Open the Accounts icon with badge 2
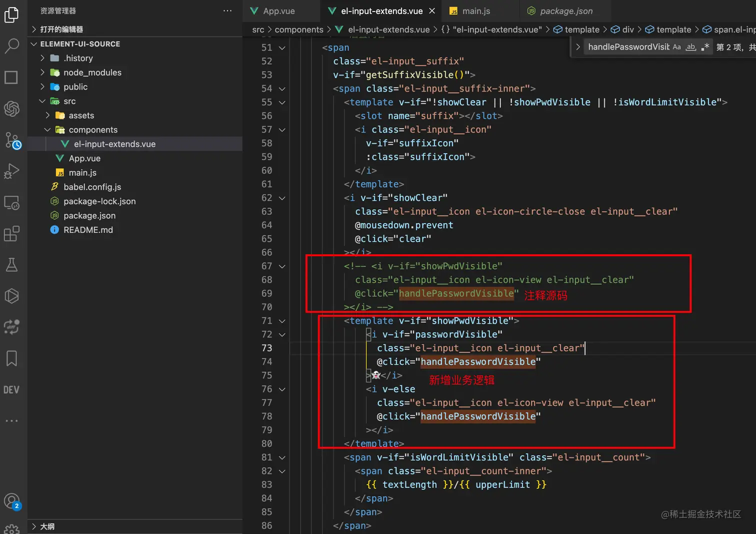Image resolution: width=756 pixels, height=534 pixels. [x=12, y=501]
